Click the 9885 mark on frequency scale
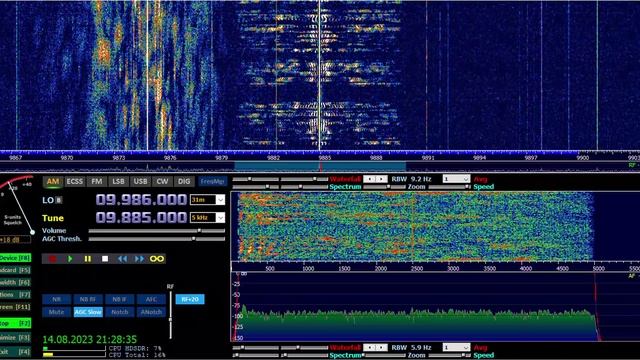Screen dimensions: 640x360 pos(324,158)
